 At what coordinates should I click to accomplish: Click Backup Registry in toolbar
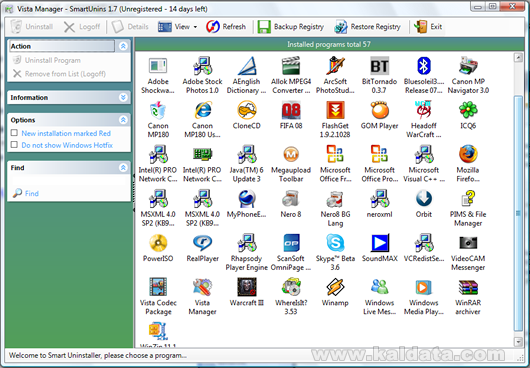pyautogui.click(x=291, y=27)
